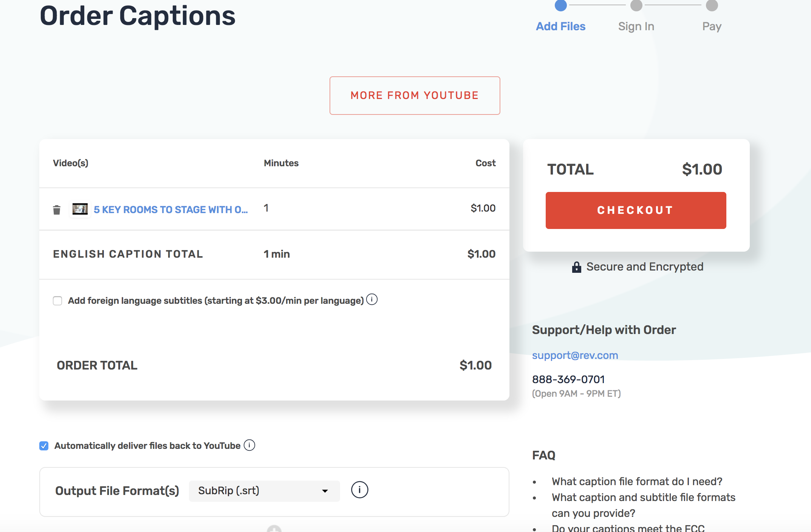Email support@rev.com link

pyautogui.click(x=575, y=355)
